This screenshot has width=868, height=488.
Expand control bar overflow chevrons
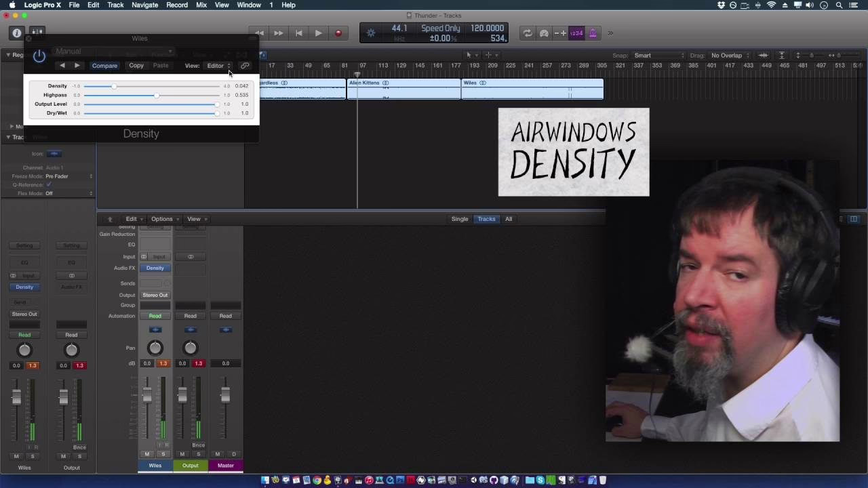pyautogui.click(x=610, y=33)
